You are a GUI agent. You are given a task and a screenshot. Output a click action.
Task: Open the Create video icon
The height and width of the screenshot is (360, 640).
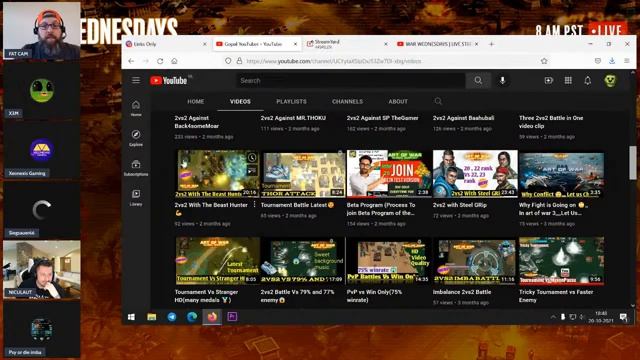coord(549,80)
